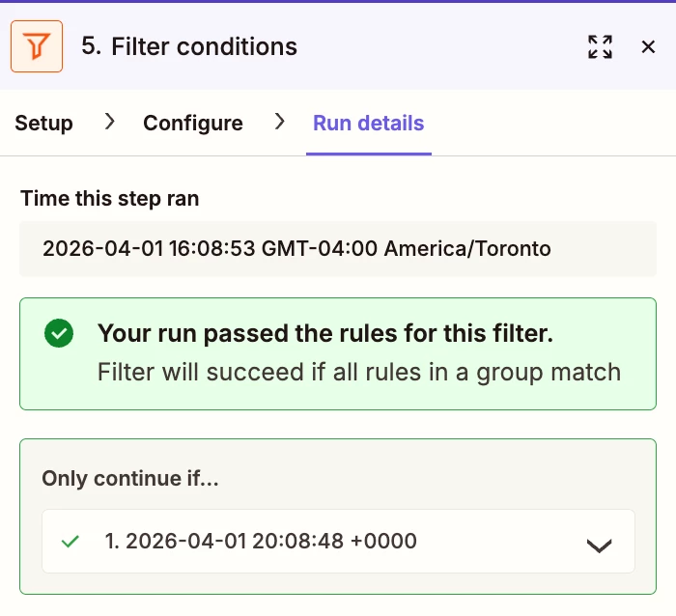Expand rule 1 with the down chevron
Viewport: 676px width, 616px height.
(599, 545)
